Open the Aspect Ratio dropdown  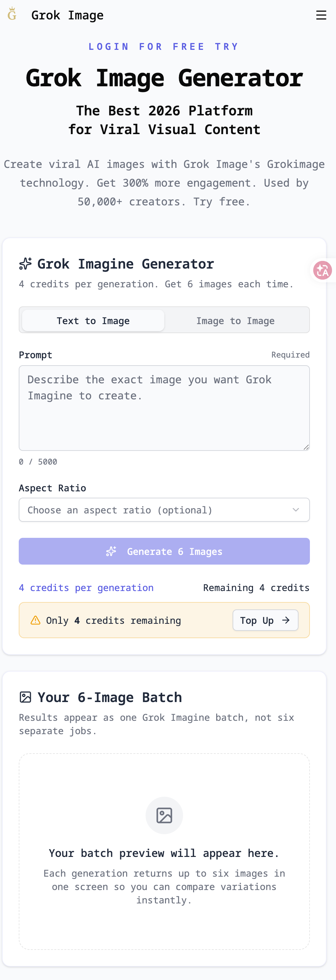point(164,510)
